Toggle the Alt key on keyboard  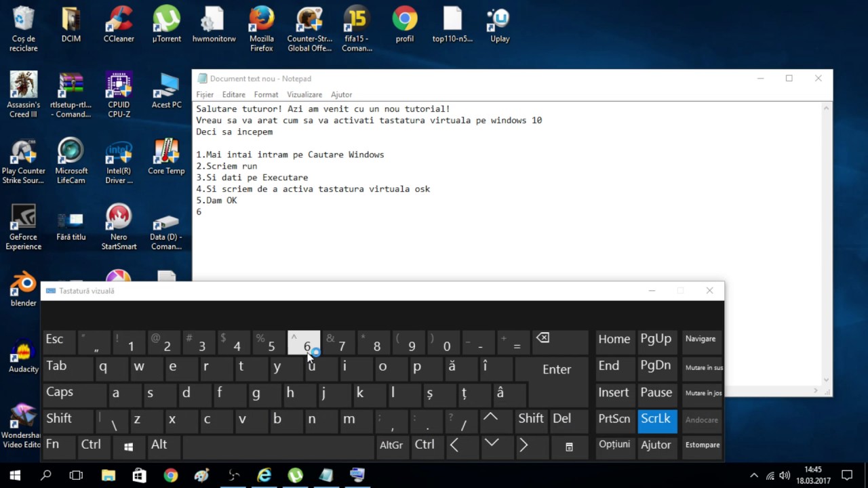coord(163,448)
